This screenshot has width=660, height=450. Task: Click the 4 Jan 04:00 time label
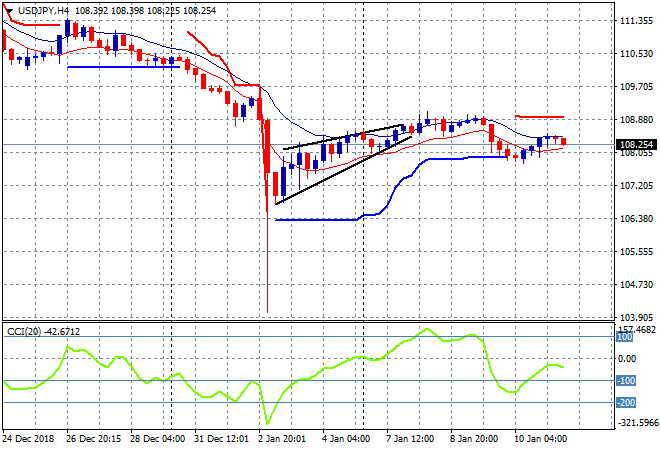point(346,439)
